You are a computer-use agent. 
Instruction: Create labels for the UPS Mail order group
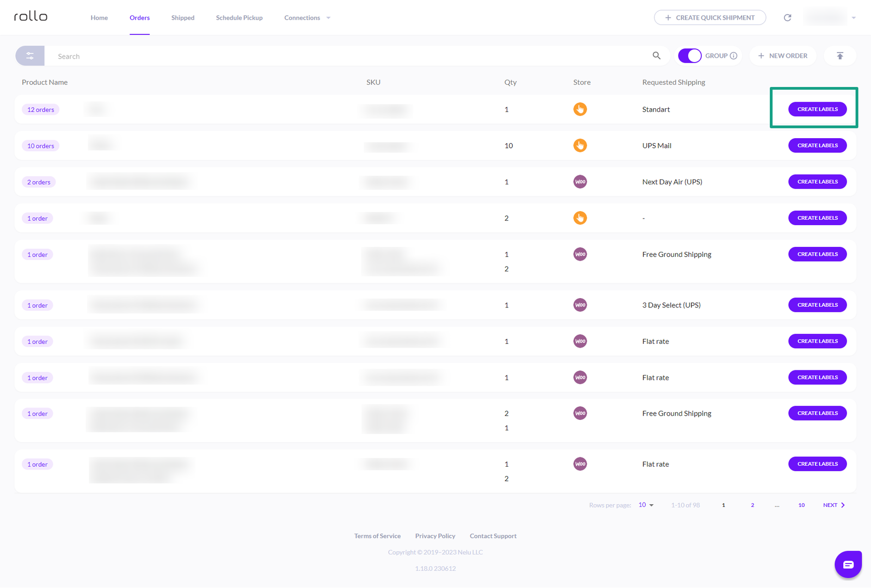point(817,146)
